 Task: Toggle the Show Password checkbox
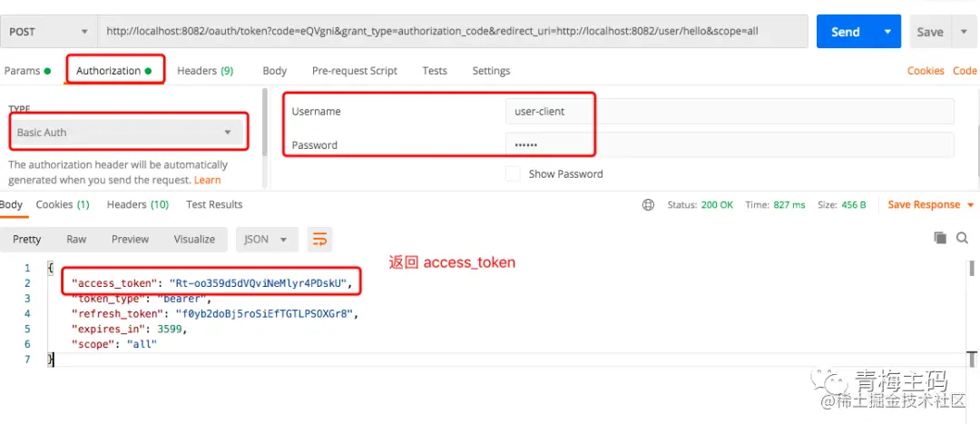coord(513,173)
